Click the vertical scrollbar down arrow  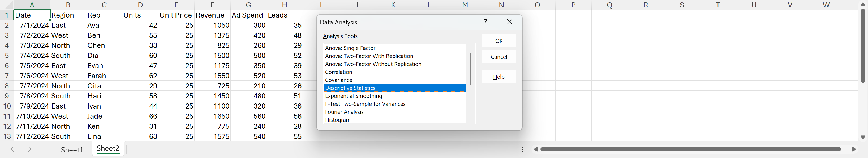click(863, 137)
